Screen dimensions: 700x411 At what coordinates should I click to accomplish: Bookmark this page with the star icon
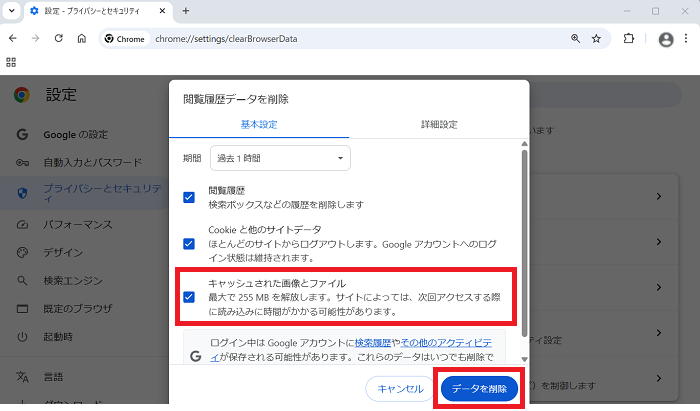click(x=596, y=38)
